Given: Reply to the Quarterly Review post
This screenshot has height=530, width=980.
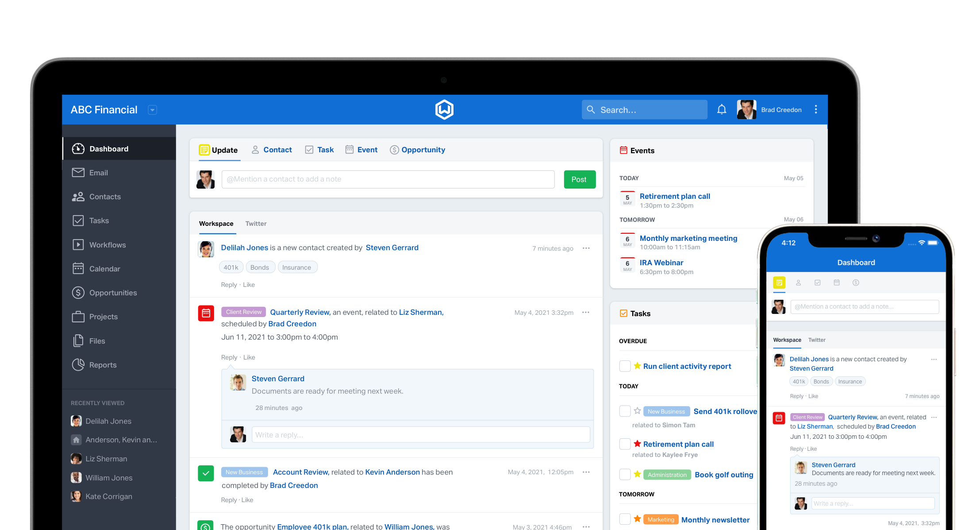Looking at the screenshot, I should [x=229, y=357].
